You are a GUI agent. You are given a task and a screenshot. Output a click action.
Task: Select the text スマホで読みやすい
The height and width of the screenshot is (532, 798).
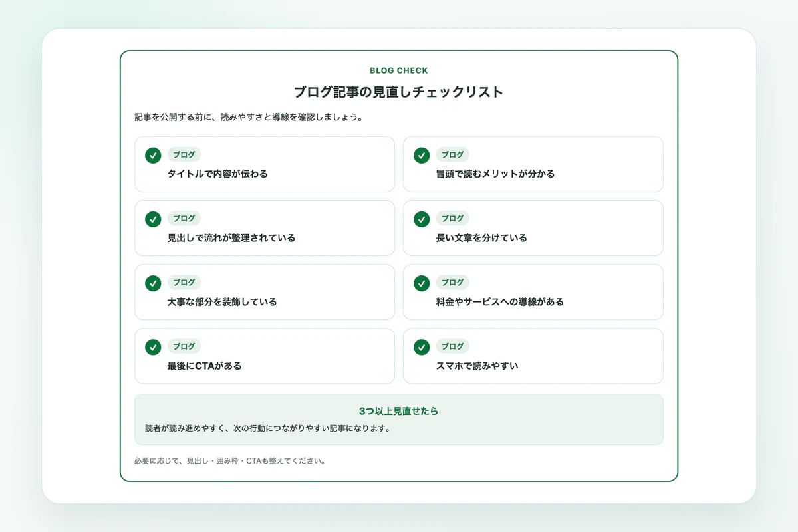click(x=477, y=366)
